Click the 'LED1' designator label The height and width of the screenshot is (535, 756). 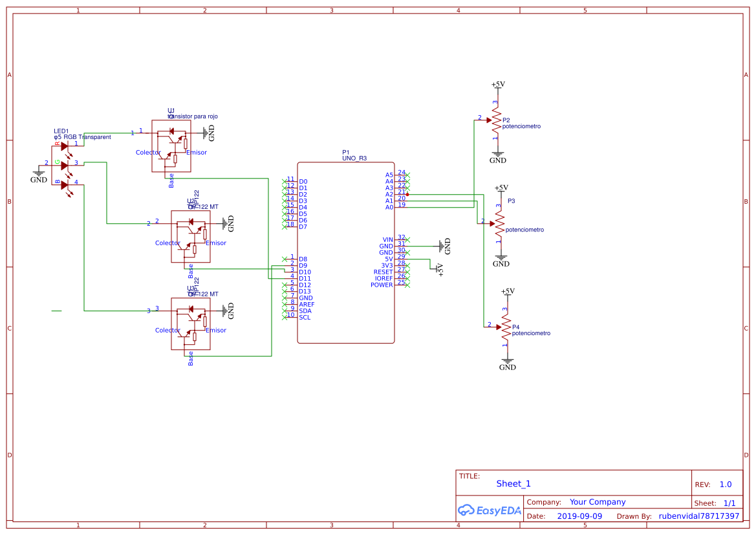61,131
